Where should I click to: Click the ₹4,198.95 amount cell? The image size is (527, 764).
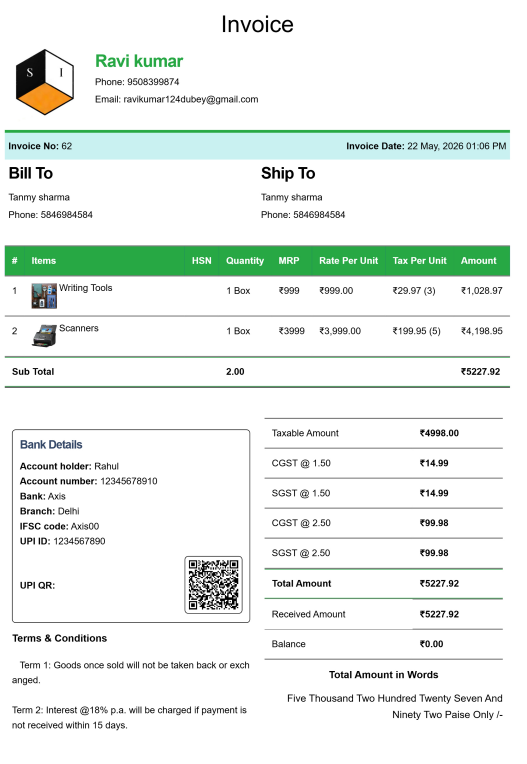pos(482,331)
